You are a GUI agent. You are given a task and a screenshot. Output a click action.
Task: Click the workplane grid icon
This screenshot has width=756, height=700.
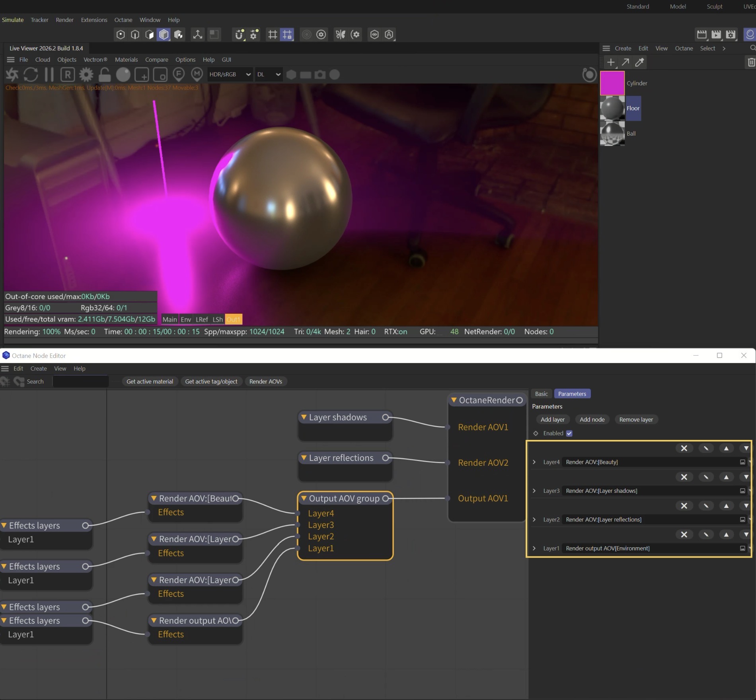click(x=273, y=35)
